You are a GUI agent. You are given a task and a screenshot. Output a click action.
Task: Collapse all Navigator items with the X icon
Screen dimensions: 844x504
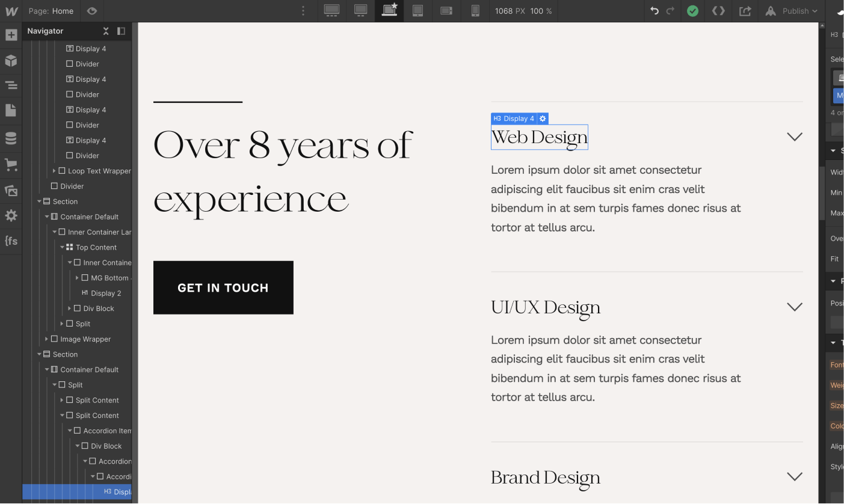tap(106, 31)
